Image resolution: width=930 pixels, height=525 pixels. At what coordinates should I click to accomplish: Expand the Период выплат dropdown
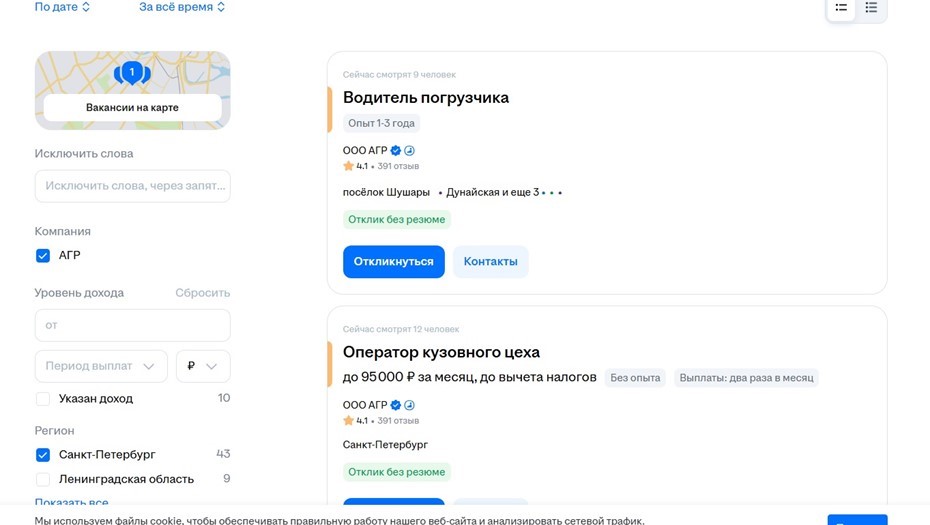pyautogui.click(x=101, y=366)
